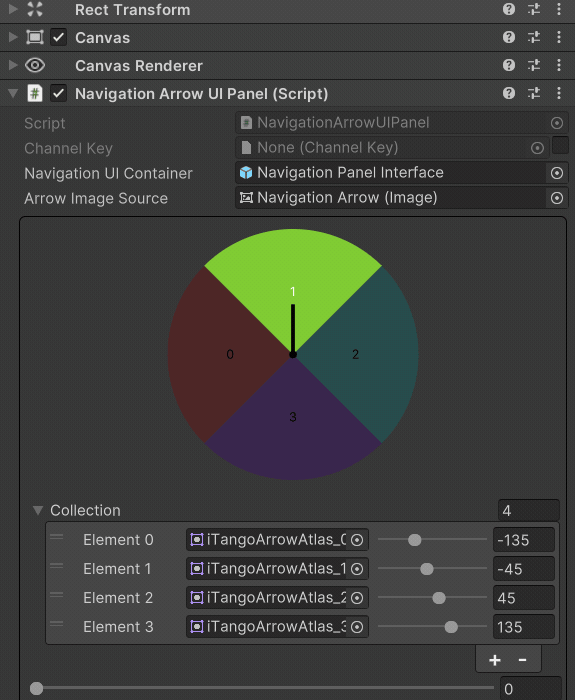Screen dimensions: 575x700
Task: Expand the Canvas component foldout
Action: pos(13,37)
